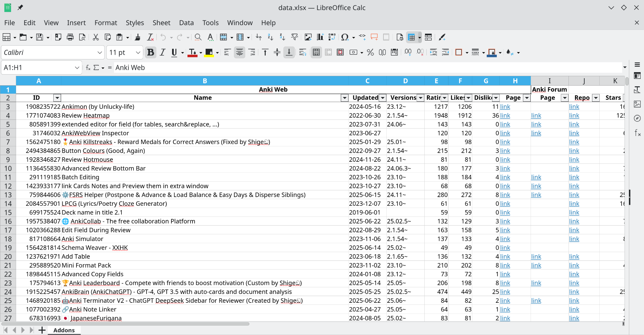Image resolution: width=644 pixels, height=335 pixels.
Task: Add new sheet with plus button
Action: point(42,330)
